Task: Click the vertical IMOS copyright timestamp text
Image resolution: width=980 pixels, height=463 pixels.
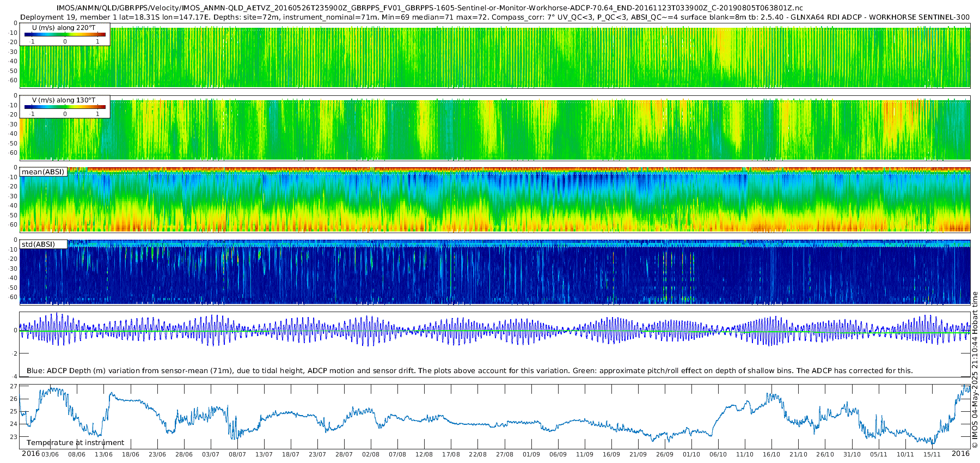Action: [975, 370]
